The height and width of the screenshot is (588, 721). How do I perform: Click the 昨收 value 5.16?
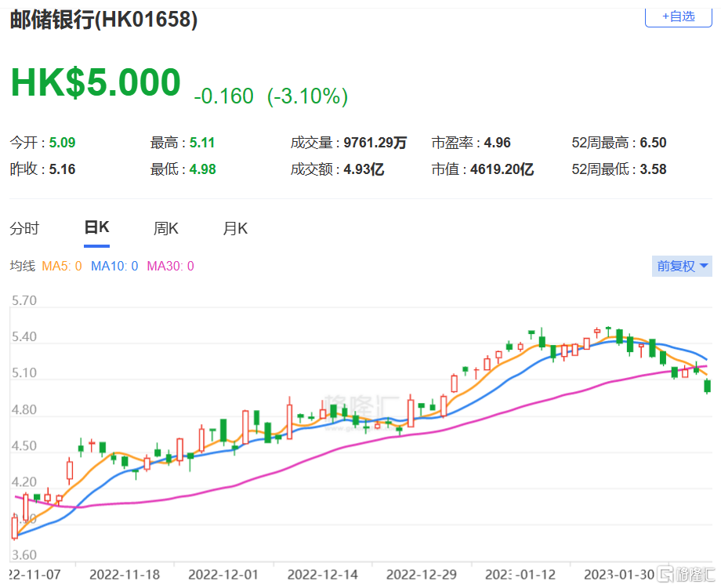click(x=62, y=170)
